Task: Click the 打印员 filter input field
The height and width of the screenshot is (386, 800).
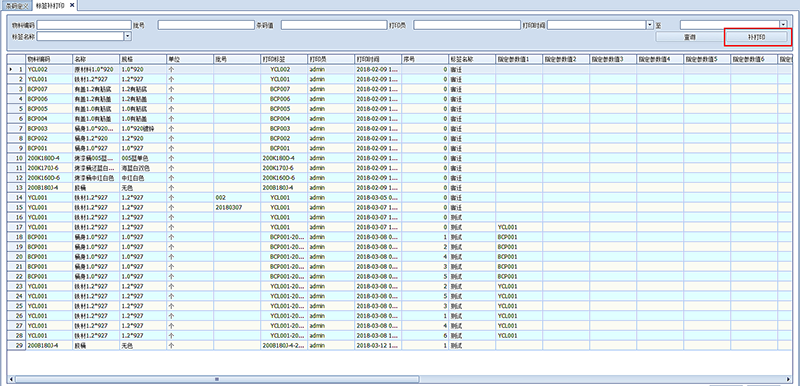Action: pos(467,24)
